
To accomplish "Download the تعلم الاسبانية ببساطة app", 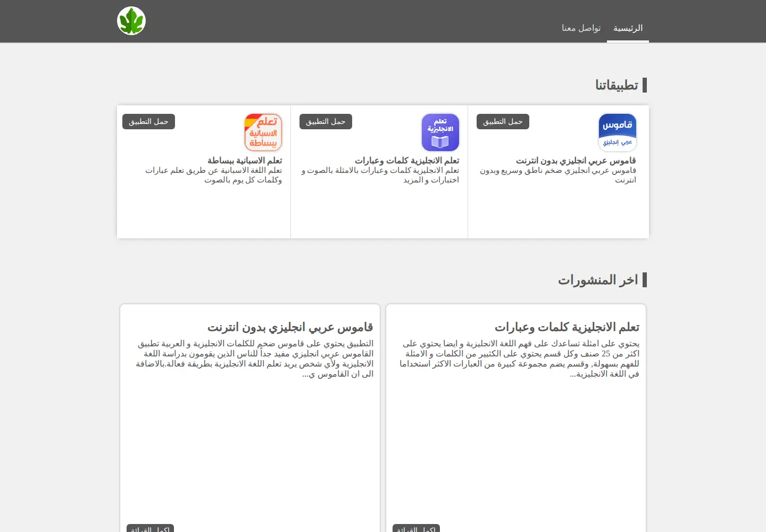I will [x=148, y=121].
